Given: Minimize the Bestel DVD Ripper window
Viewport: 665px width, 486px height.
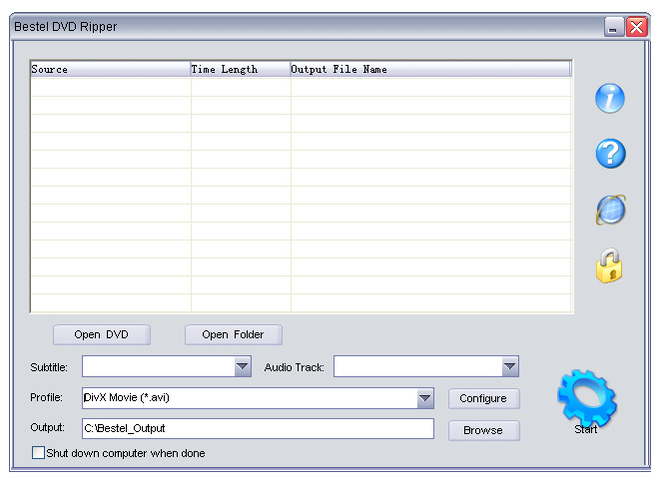Looking at the screenshot, I should click(614, 27).
